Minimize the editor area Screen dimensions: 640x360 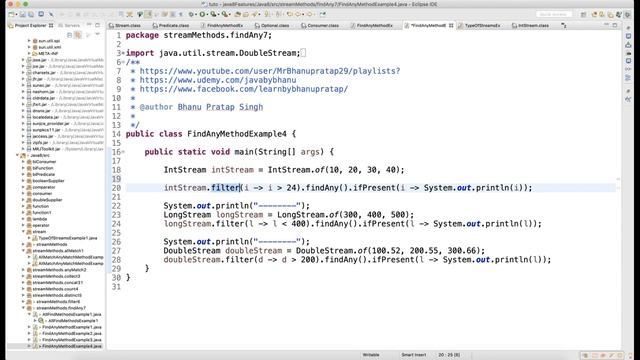tap(607, 25)
